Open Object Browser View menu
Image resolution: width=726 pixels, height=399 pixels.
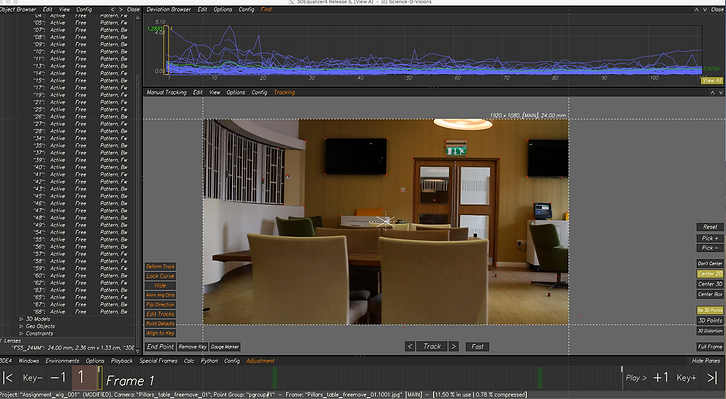click(x=64, y=9)
